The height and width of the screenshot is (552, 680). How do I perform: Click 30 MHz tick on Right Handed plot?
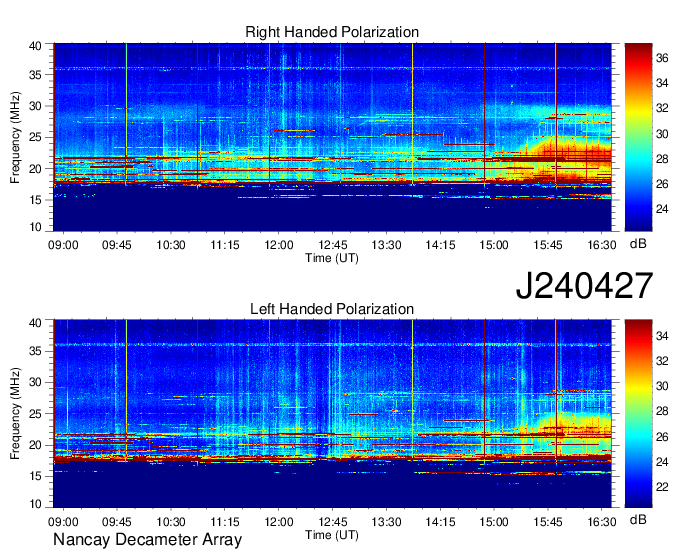point(35,106)
